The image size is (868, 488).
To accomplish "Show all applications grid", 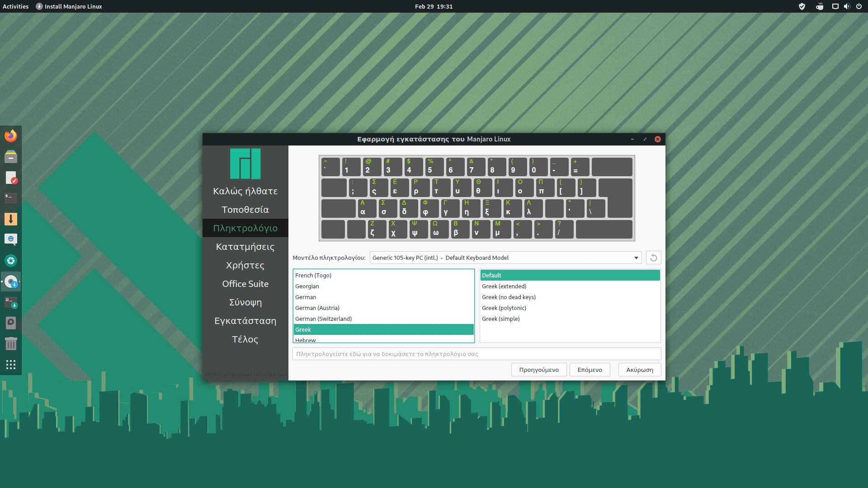I will 11,365.
